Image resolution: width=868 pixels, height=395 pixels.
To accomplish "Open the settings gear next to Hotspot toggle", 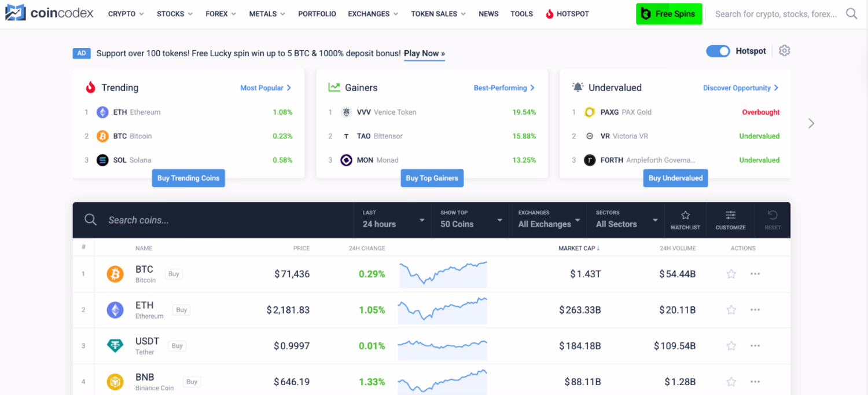I will tap(785, 50).
